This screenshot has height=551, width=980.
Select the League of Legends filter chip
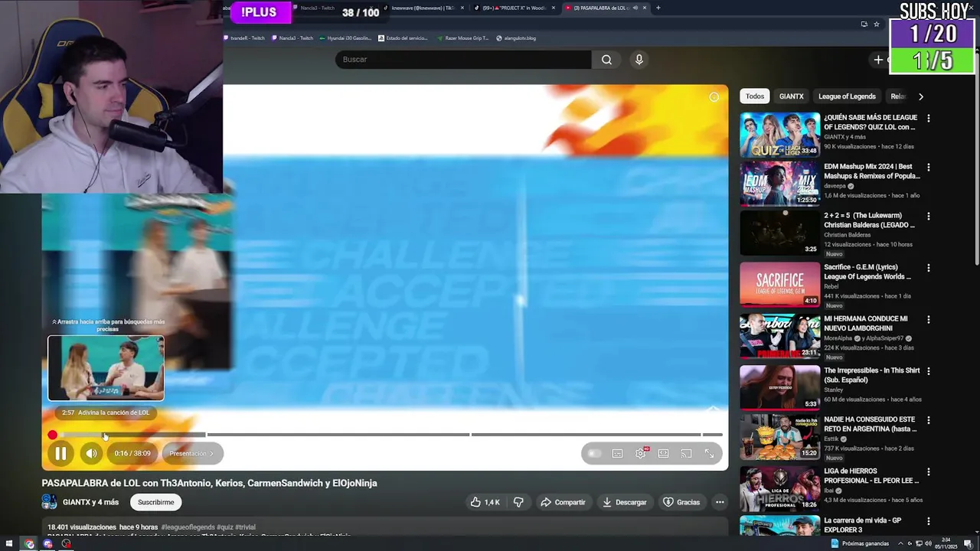[847, 96]
